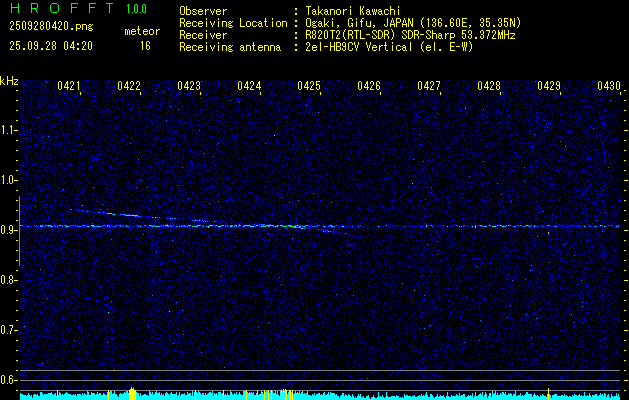The height and width of the screenshot is (400, 629).
Task: Click the 0423 time marker
Action: pyautogui.click(x=189, y=87)
